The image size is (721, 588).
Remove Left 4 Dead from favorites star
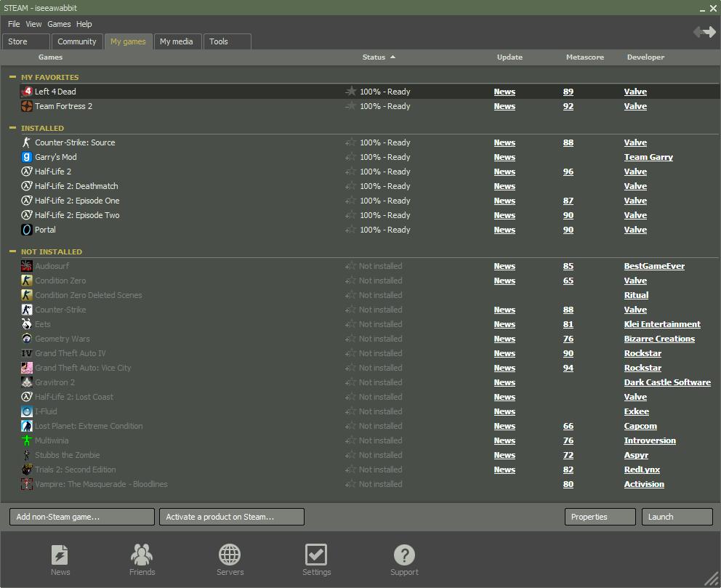point(351,92)
